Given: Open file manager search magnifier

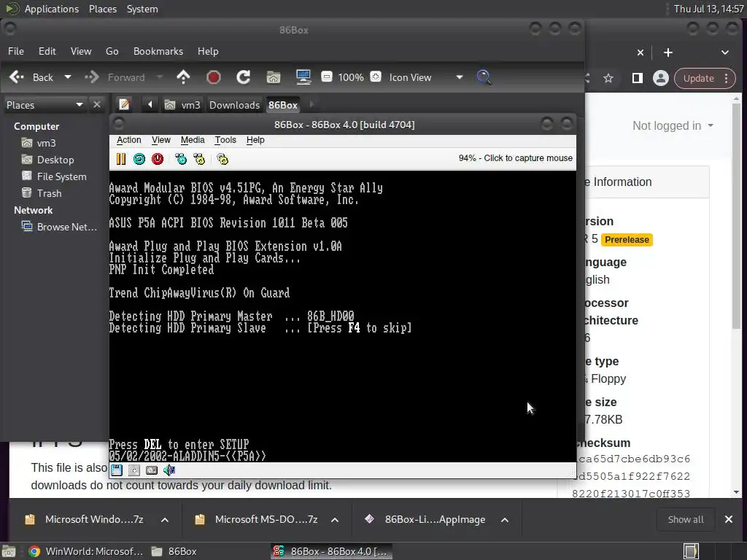Looking at the screenshot, I should coord(484,77).
